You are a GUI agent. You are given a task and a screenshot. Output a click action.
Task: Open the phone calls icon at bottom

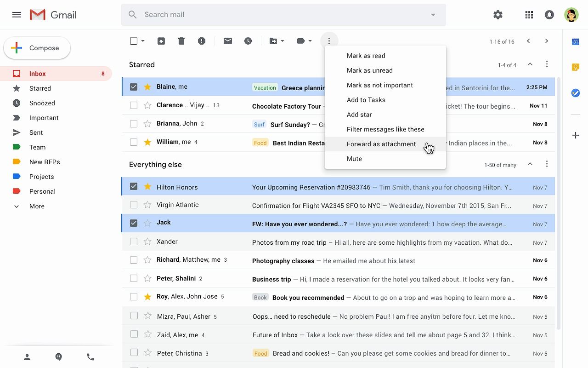click(x=90, y=357)
